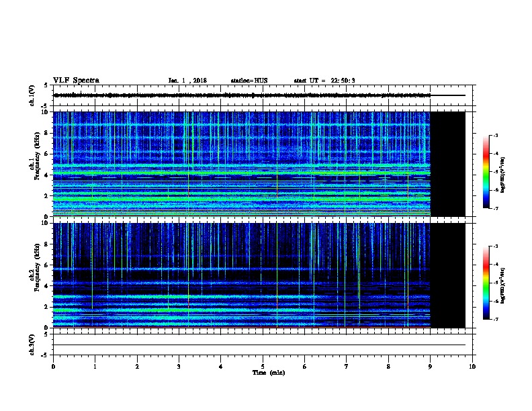This screenshot has height=411, width=532.
Task: Click time axis tick label "10"
Action: click(x=472, y=367)
